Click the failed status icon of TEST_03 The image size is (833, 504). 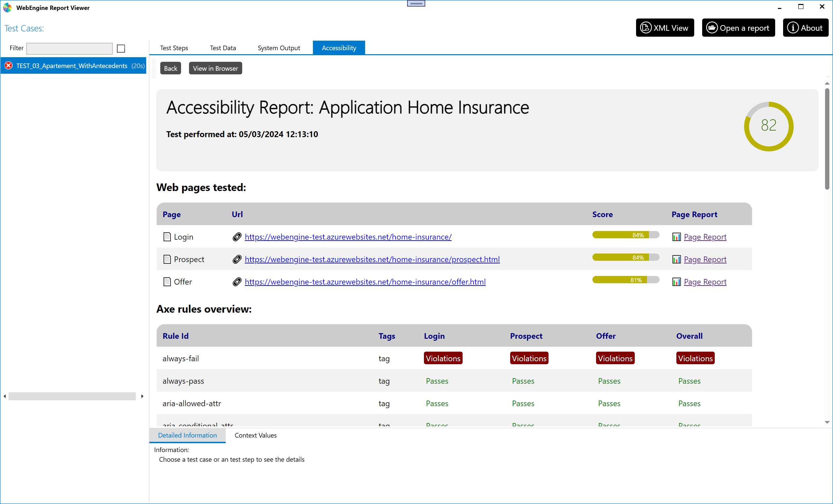9,65
